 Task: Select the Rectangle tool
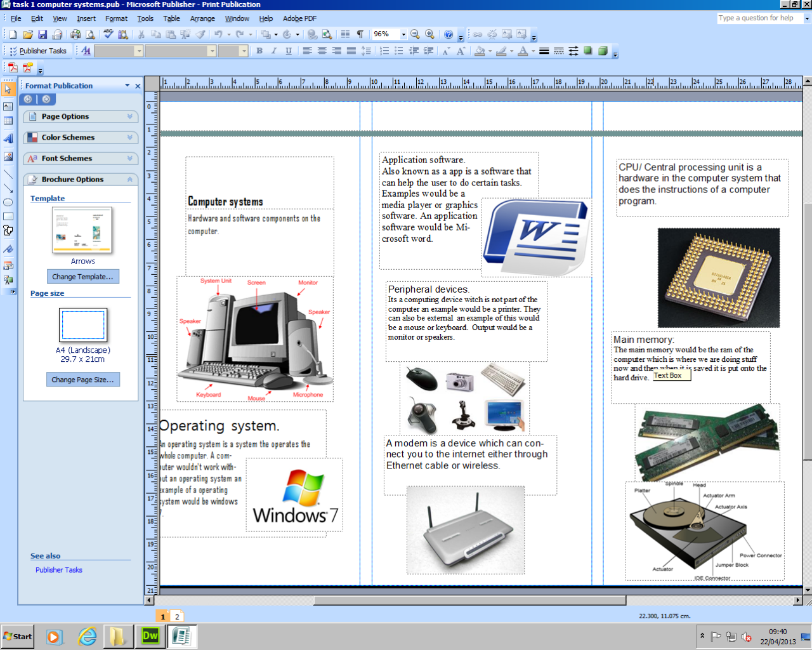click(x=8, y=216)
